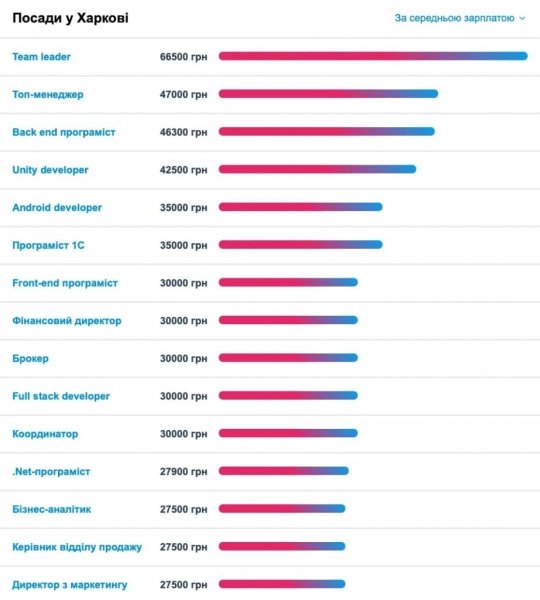This screenshot has width=540, height=600.
Task: Click the 'Посади у Харкові' heading
Action: click(x=70, y=18)
